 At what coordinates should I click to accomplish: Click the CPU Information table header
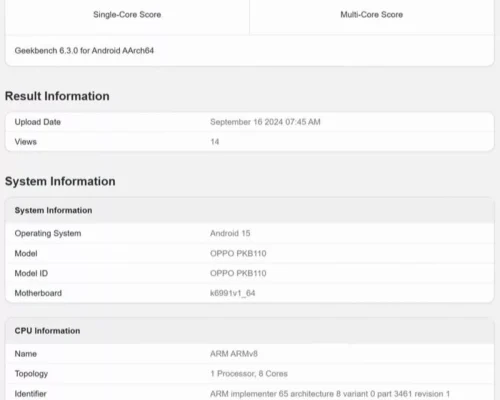pyautogui.click(x=47, y=331)
